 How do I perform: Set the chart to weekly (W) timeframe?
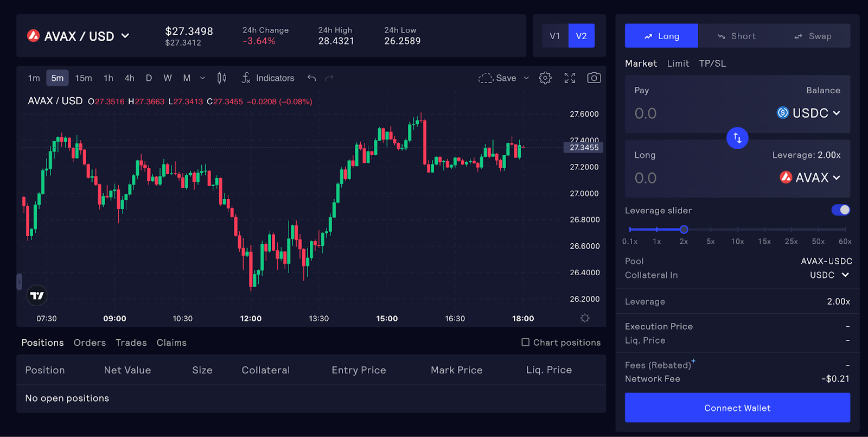168,78
